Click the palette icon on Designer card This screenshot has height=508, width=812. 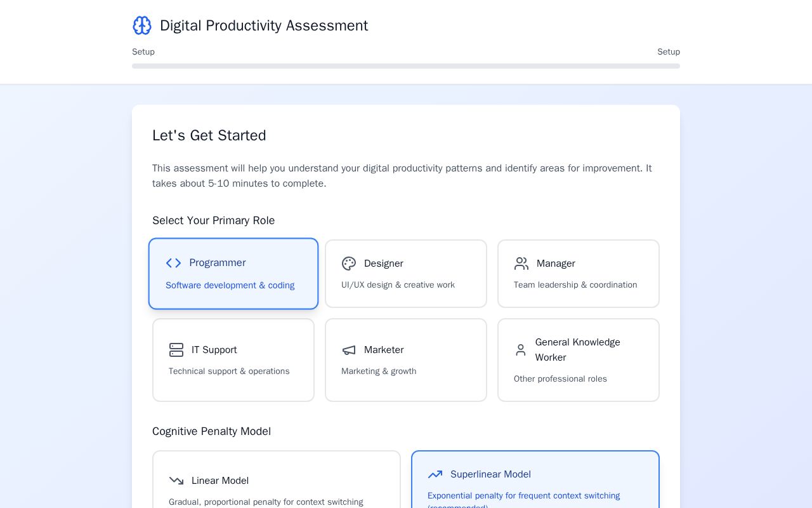pos(349,264)
